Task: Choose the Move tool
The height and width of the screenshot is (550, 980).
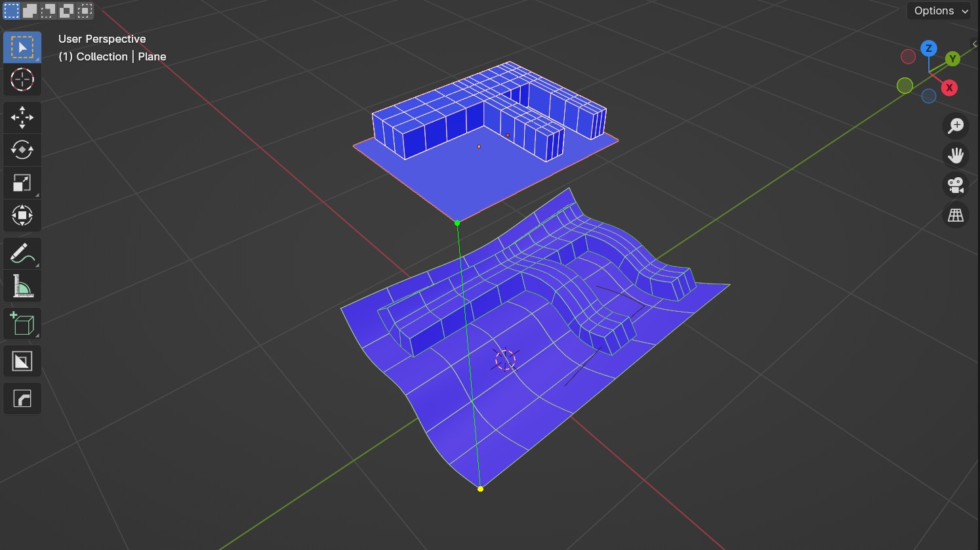Action: point(22,117)
